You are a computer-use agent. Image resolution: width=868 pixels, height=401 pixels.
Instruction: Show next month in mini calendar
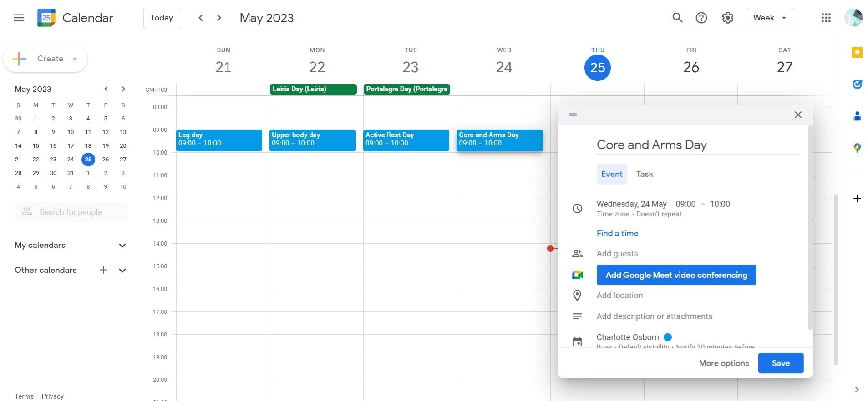point(123,89)
